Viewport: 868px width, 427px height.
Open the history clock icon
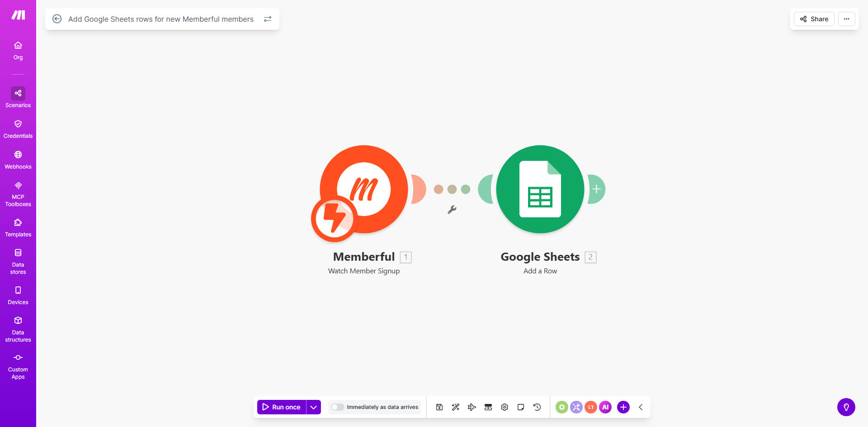click(537, 407)
